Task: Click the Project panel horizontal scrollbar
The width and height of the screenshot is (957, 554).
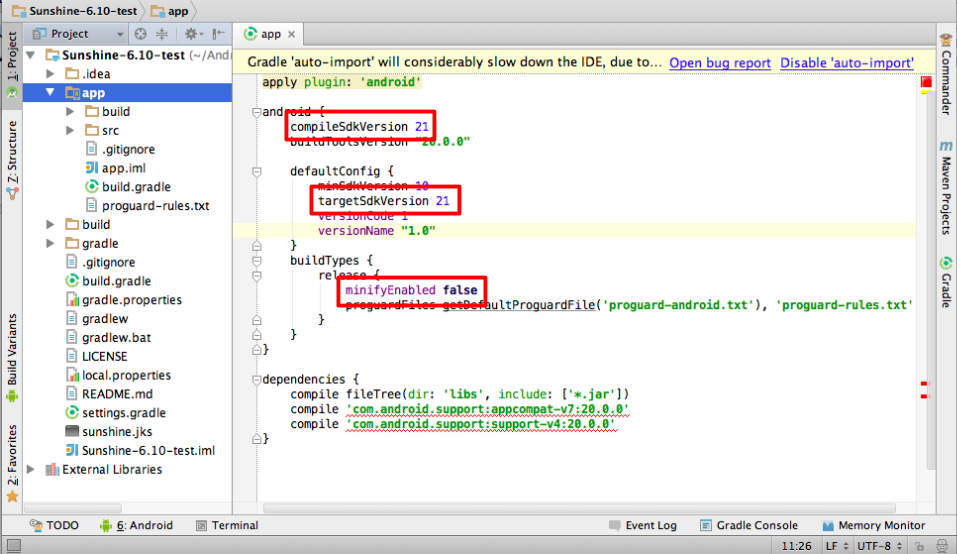Action: point(73,508)
